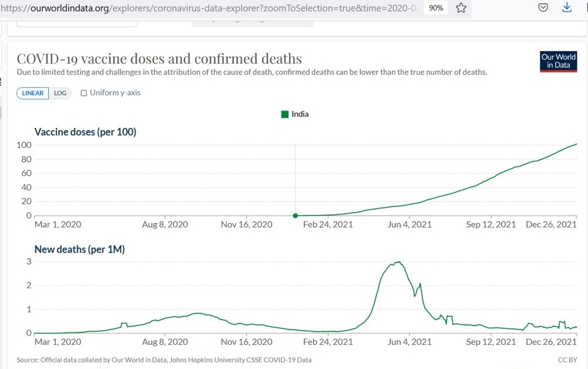Click the data source text at bottom

[164, 360]
